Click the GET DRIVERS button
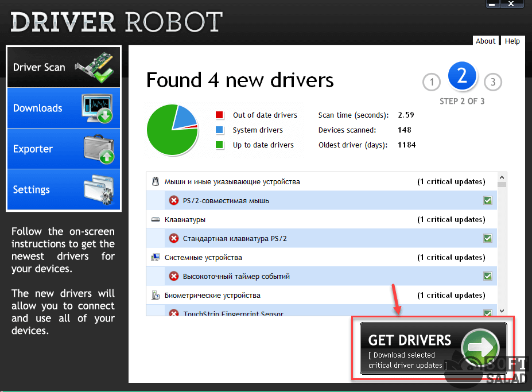This screenshot has width=532, height=392. [x=433, y=348]
